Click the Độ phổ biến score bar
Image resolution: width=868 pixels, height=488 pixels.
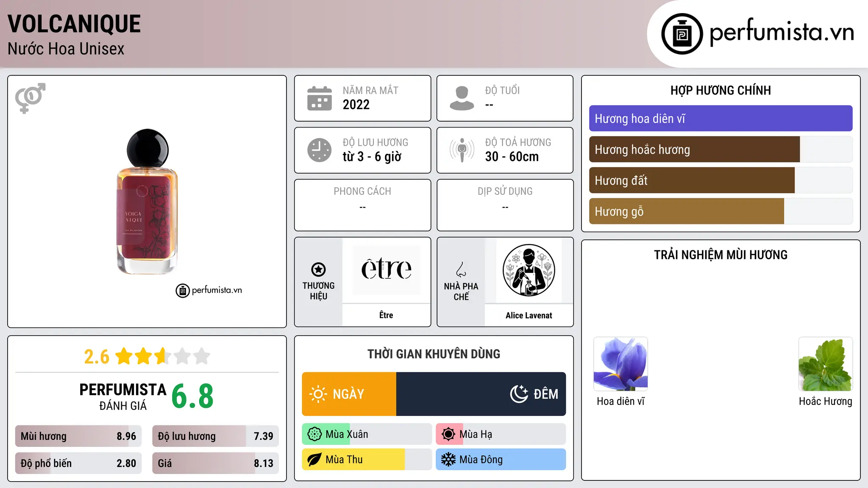78,463
